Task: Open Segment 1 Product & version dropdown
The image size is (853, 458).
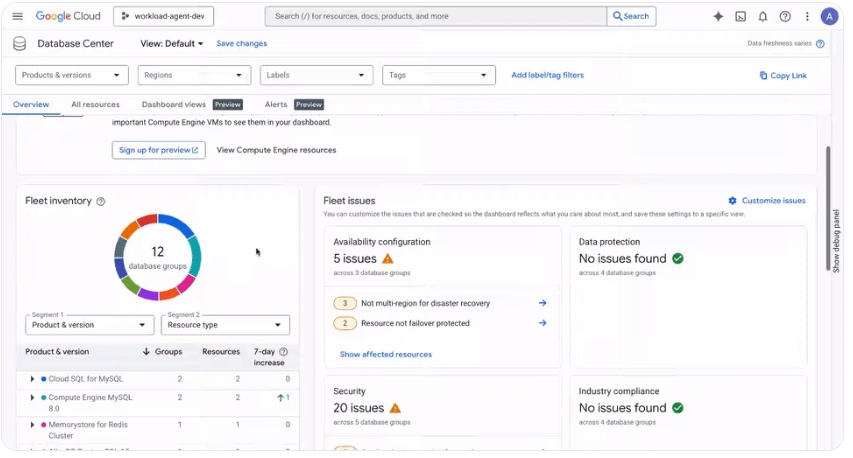Action: pos(89,325)
